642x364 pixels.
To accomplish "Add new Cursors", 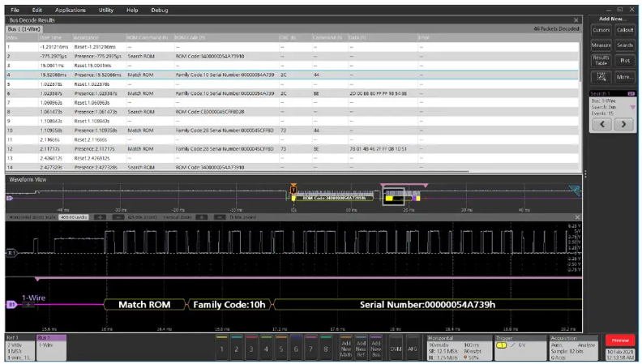I will [x=601, y=30].
